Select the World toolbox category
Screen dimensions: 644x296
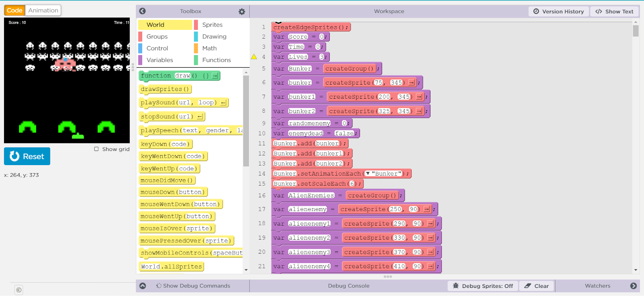point(165,25)
